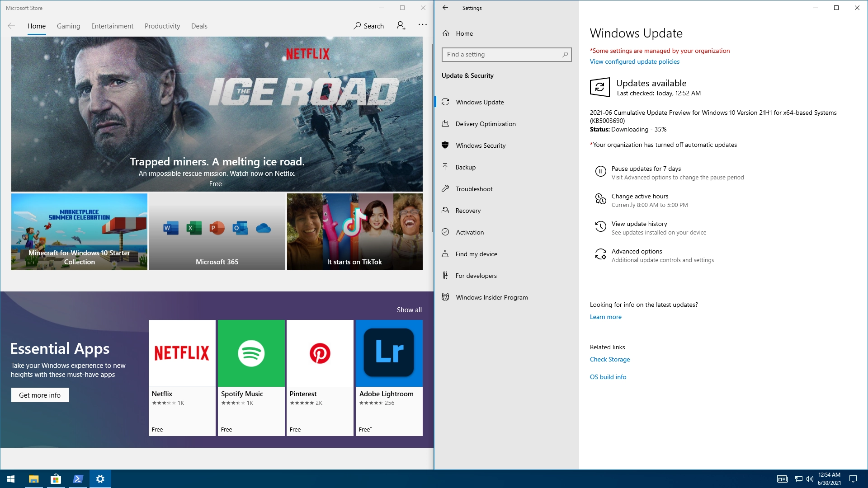Open PowerShell from the taskbar
Image resolution: width=868 pixels, height=488 pixels.
click(78, 479)
